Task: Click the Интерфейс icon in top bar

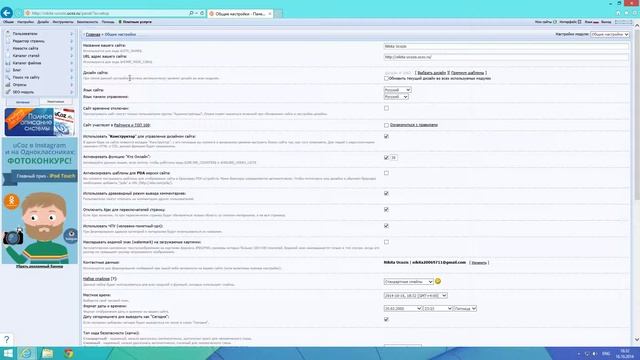Action: [579, 22]
